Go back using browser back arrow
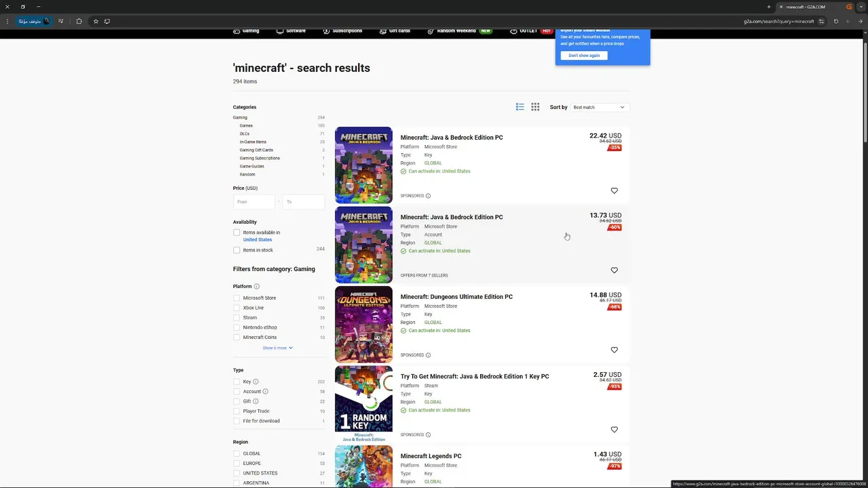Viewport: 868px width, 488px height. pyautogui.click(x=861, y=21)
